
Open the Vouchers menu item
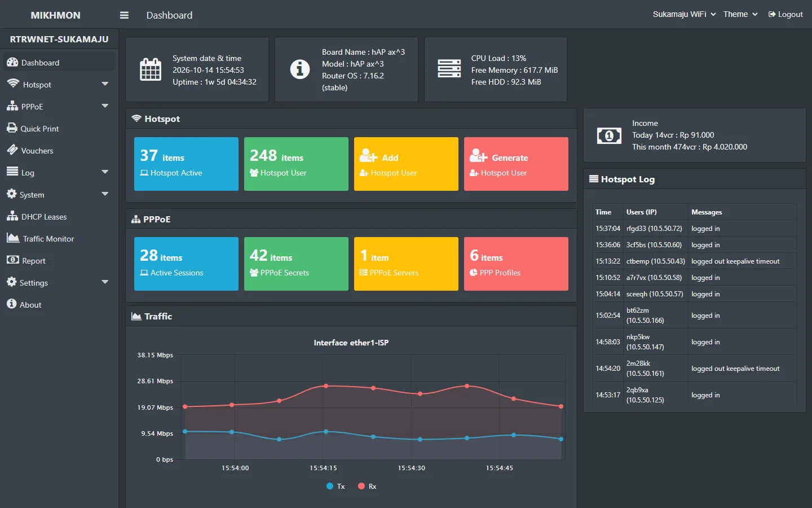[x=59, y=150]
